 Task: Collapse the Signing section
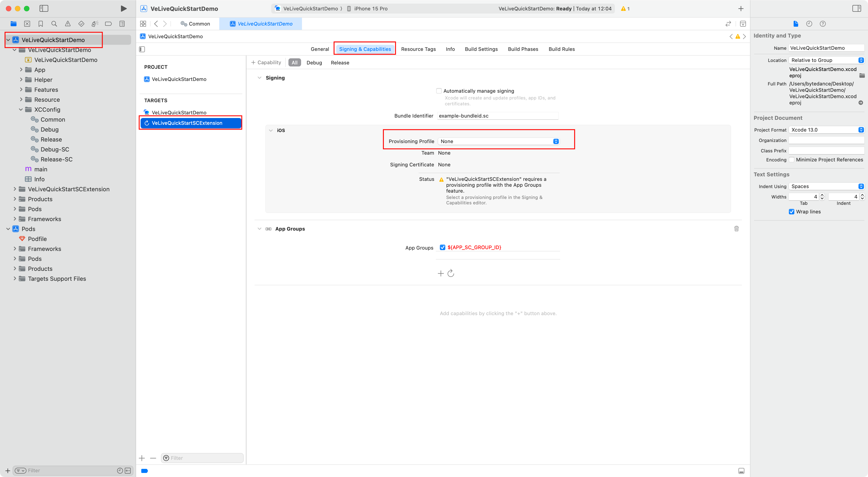(x=259, y=78)
